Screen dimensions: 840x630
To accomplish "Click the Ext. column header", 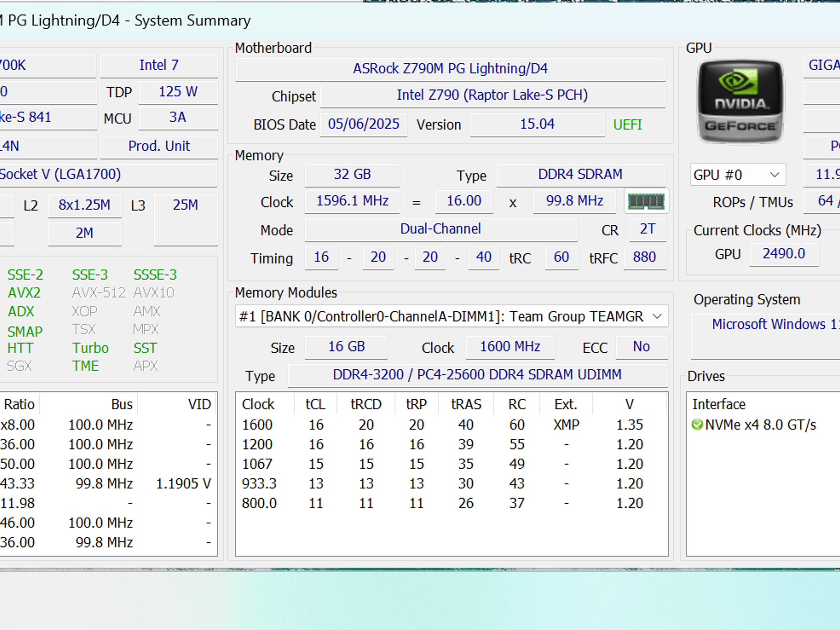I will click(x=566, y=404).
